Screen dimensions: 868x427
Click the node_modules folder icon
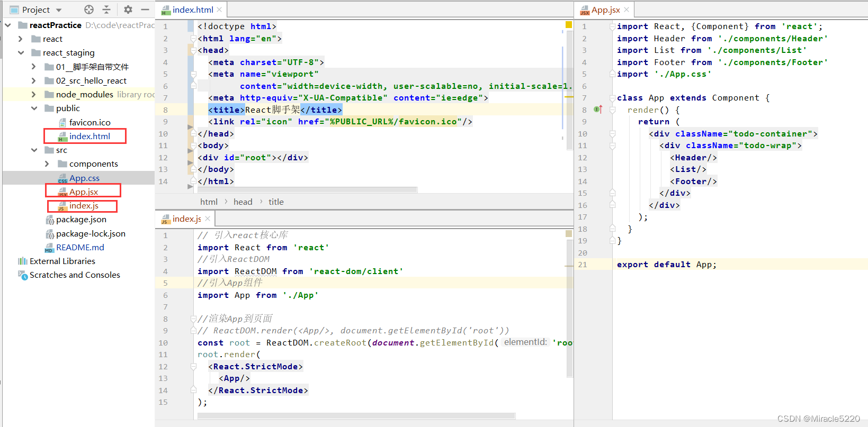[49, 94]
